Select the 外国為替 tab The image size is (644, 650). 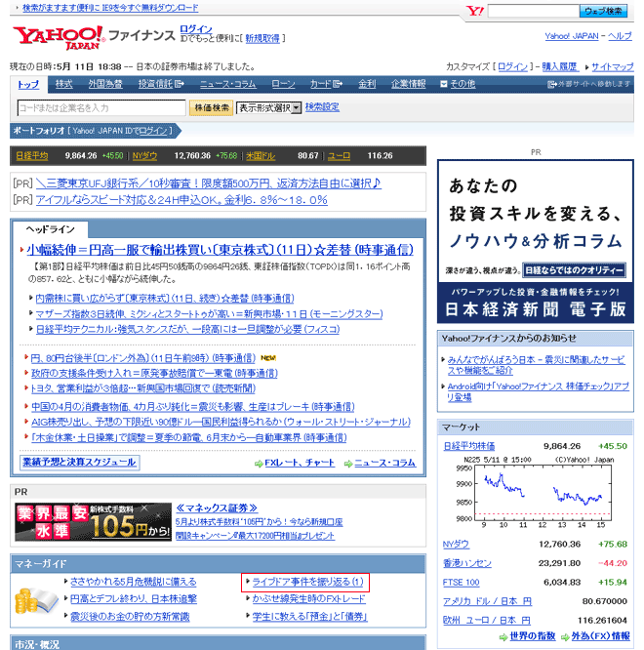coord(106,84)
